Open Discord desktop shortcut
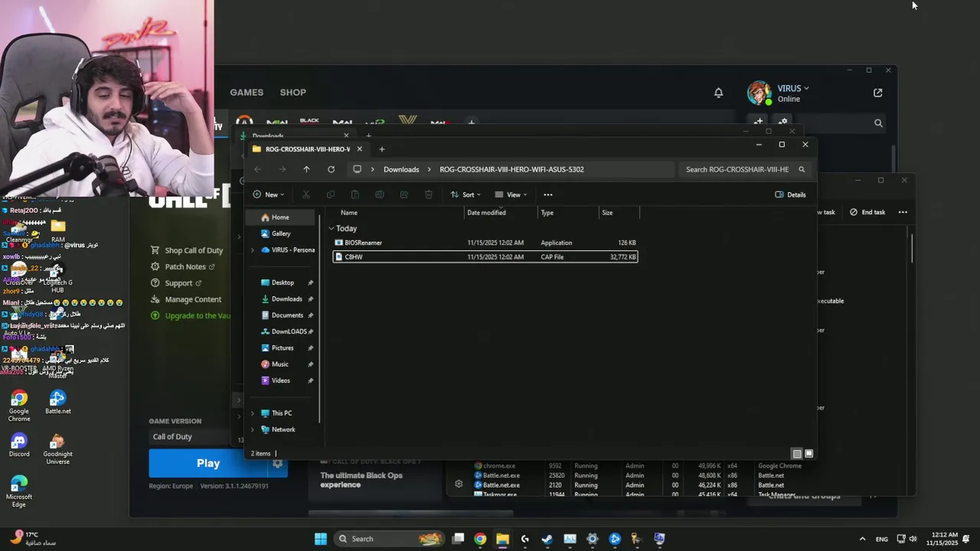Screen dimensions: 980x551 (19, 445)
